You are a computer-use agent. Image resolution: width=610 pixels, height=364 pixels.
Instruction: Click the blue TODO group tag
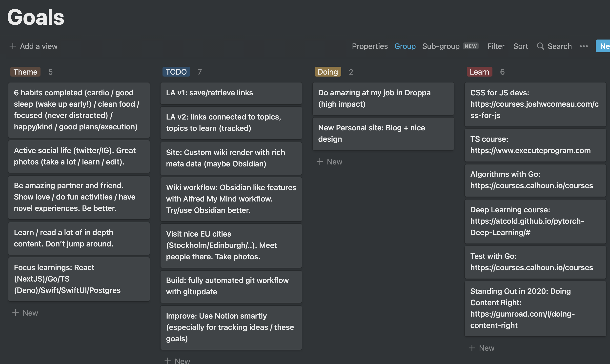coord(176,72)
